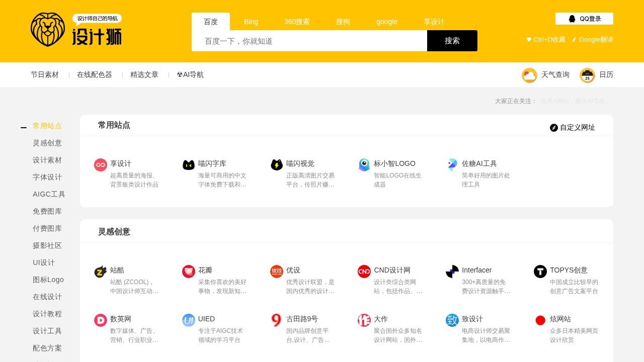Switch to the Bing search tab
Image resolution: width=644 pixels, height=362 pixels.
251,22
